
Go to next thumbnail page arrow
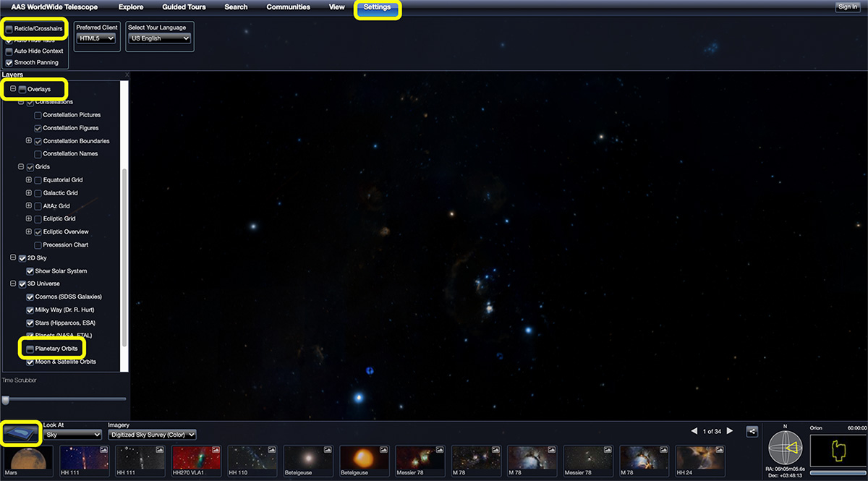[730, 431]
